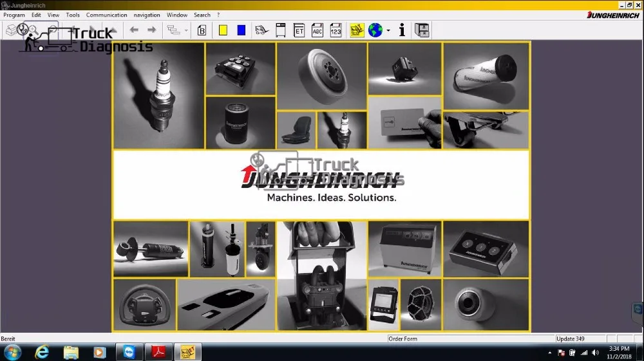Click the stacked boxes toolbar icon
This screenshot has width=644, height=361.
[11, 30]
